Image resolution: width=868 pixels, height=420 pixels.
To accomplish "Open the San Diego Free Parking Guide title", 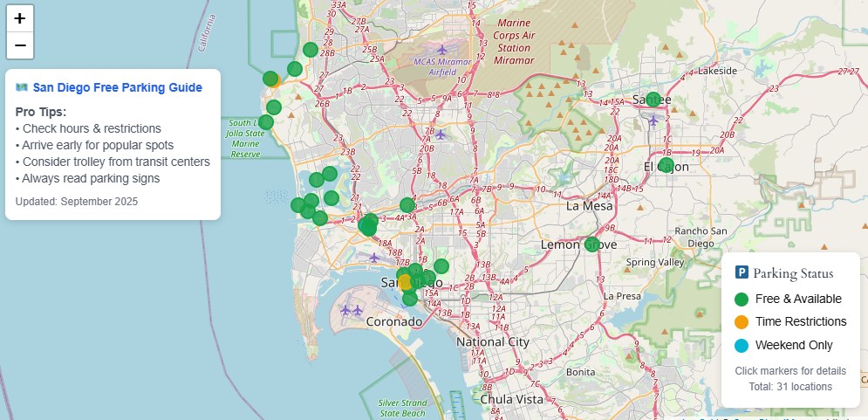I will pyautogui.click(x=118, y=87).
